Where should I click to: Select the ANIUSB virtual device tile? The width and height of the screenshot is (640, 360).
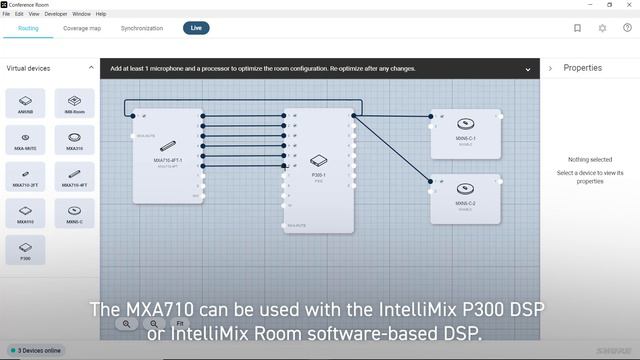[x=25, y=104]
